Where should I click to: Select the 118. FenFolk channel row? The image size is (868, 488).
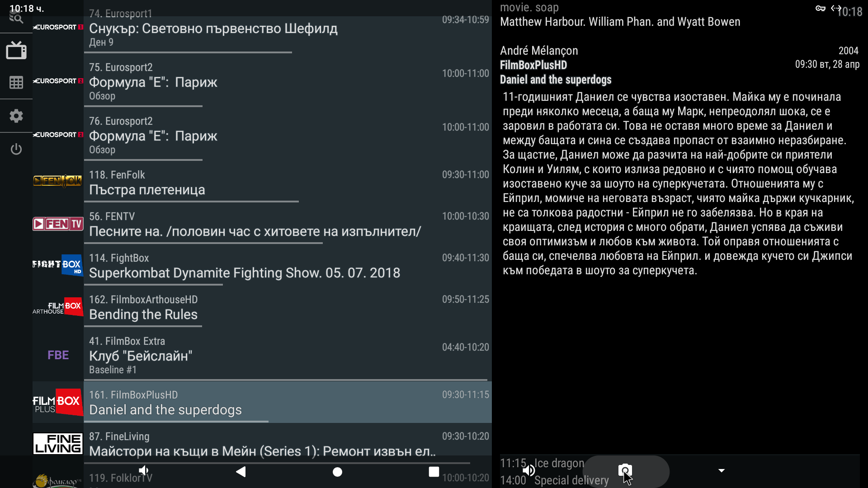pos(288,183)
